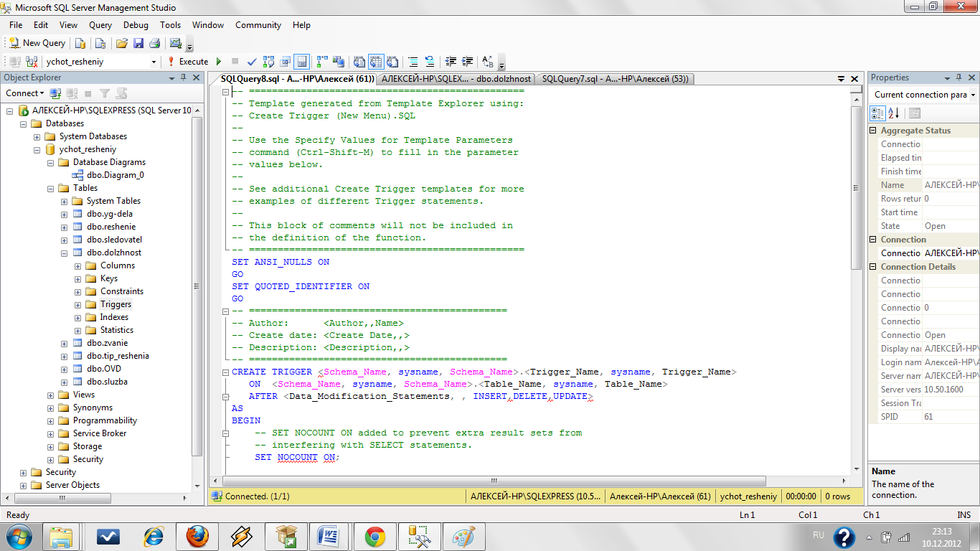Screen dimensions: 980x551
Task: Open the ychot_resheniy database dropdown
Action: pos(154,62)
